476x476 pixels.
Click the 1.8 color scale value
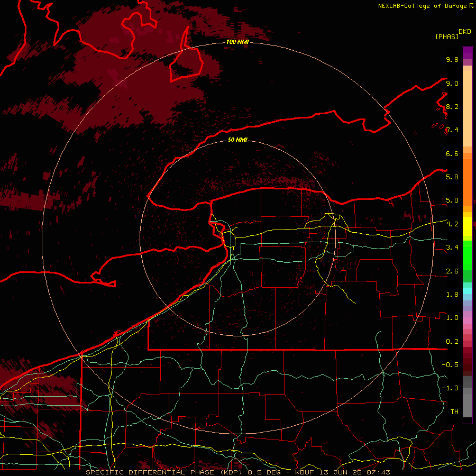pos(452,294)
